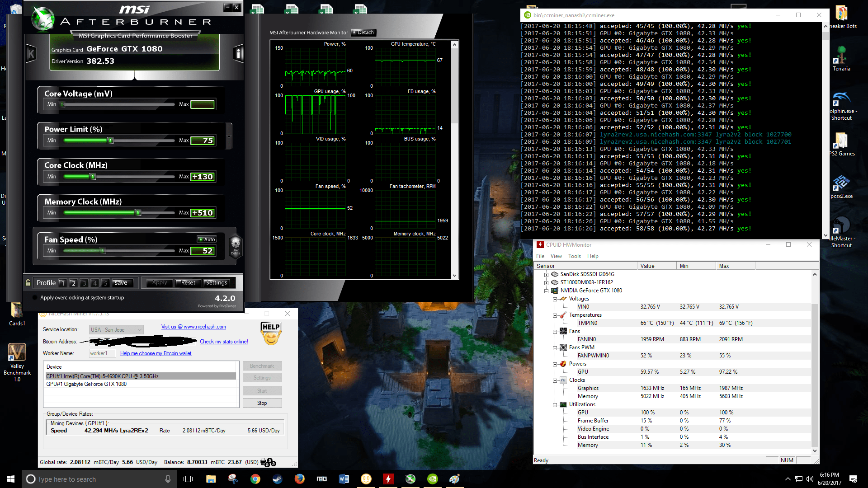Viewport: 868px width, 488px height.
Task: Open the HWMonitor taskbar icon
Action: (388, 479)
